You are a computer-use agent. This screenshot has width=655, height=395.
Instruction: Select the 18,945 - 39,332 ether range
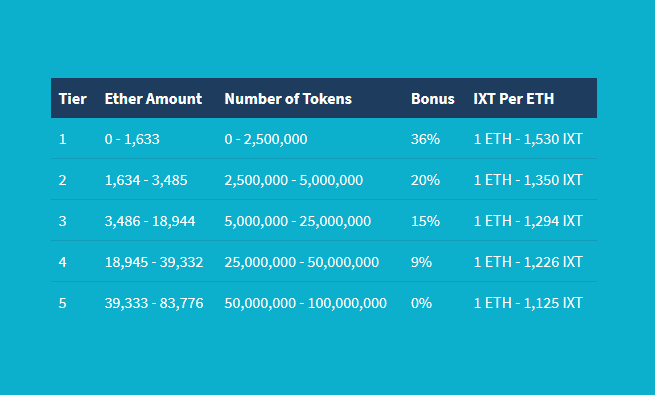tap(154, 262)
